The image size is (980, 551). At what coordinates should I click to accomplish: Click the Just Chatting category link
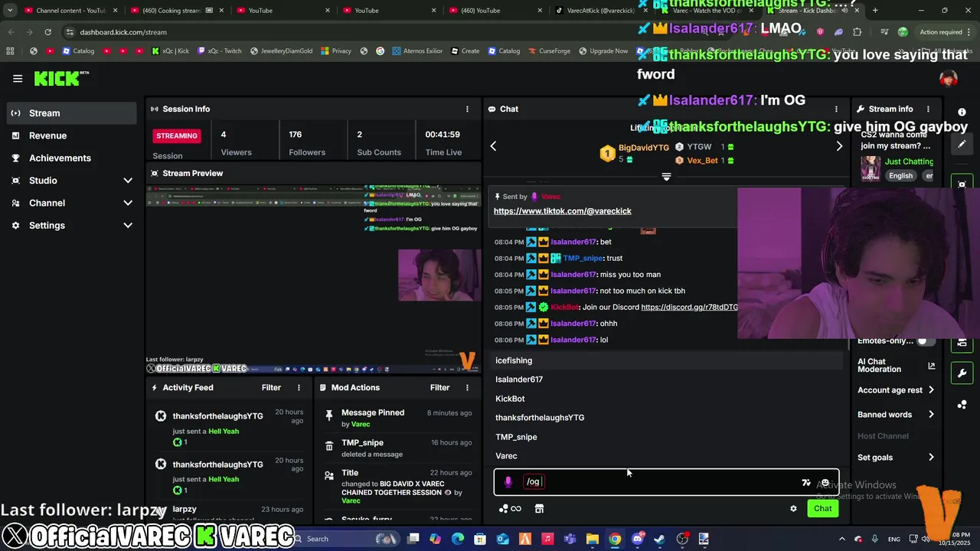click(909, 161)
